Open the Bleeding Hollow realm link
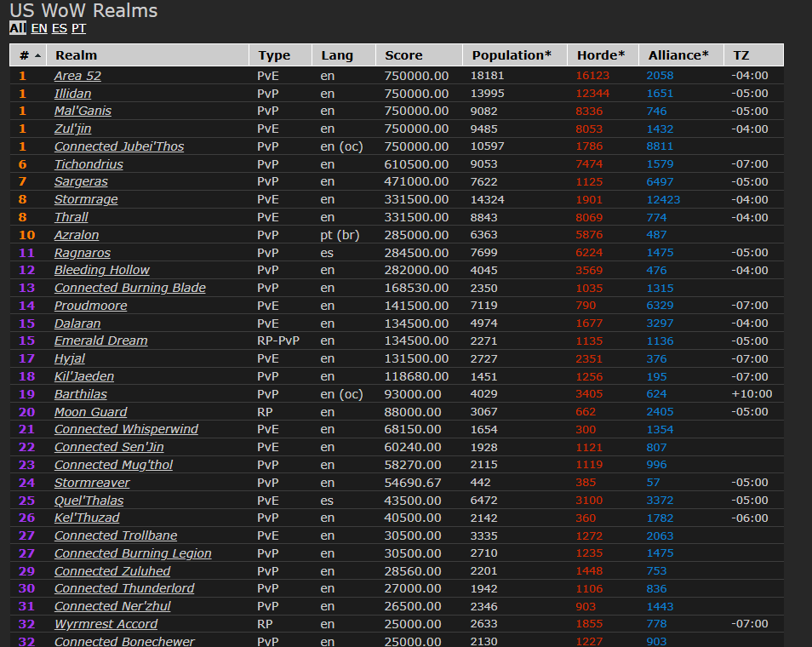 tap(102, 270)
